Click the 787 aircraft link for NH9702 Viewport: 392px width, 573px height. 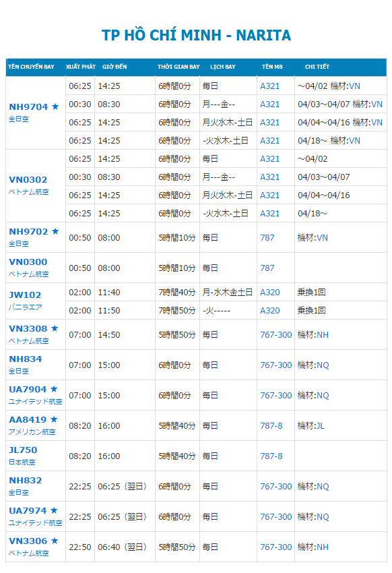click(x=267, y=237)
